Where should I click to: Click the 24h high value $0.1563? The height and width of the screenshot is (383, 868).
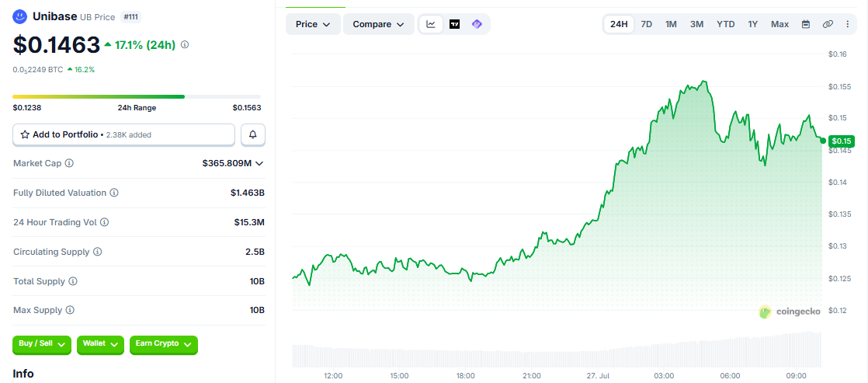(x=247, y=108)
